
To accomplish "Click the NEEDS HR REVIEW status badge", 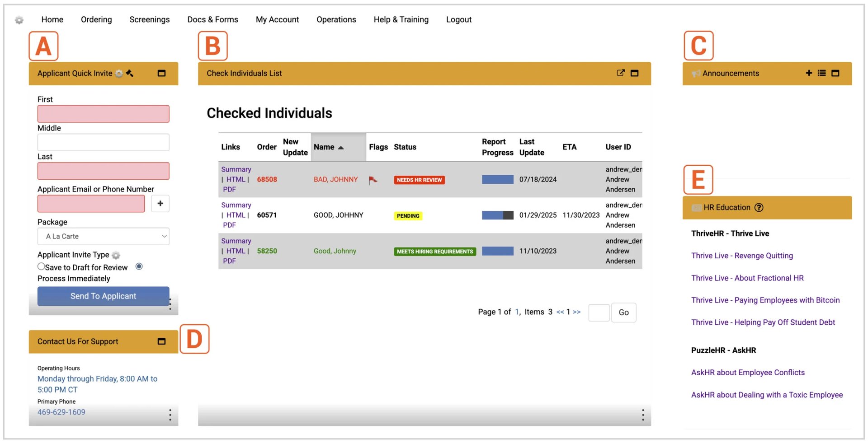I will pyautogui.click(x=419, y=180).
